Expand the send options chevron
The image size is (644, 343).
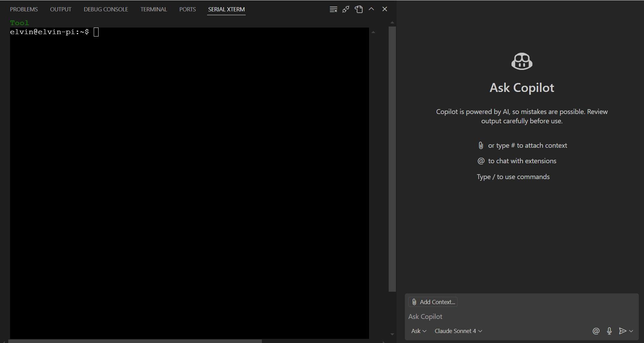point(631,331)
